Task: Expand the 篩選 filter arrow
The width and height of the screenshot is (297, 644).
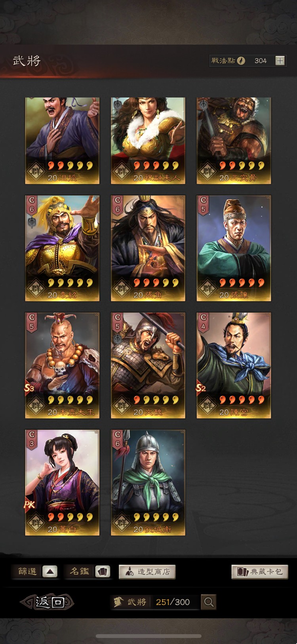Action: (49, 572)
